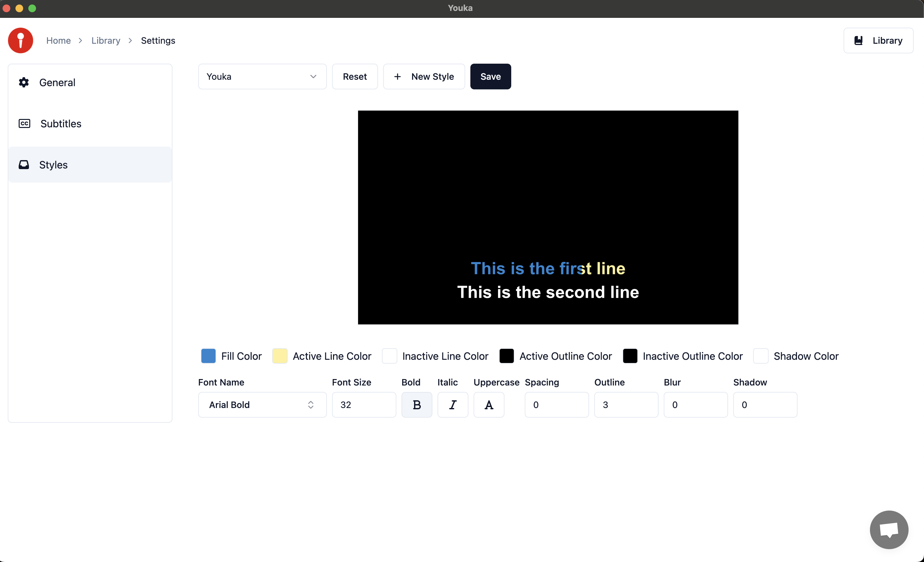
Task: Click the Font Size input field
Action: (364, 405)
